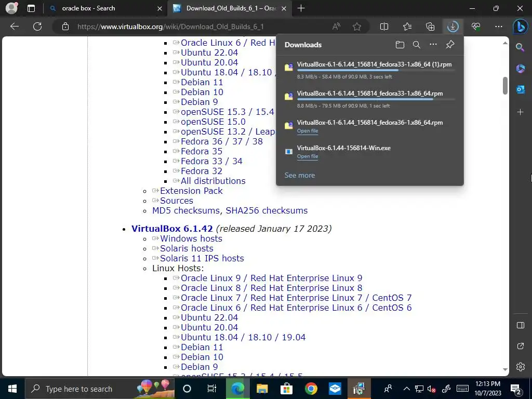532x399 pixels.
Task: Open Fedora 33 / 34 download link
Action: point(211,161)
